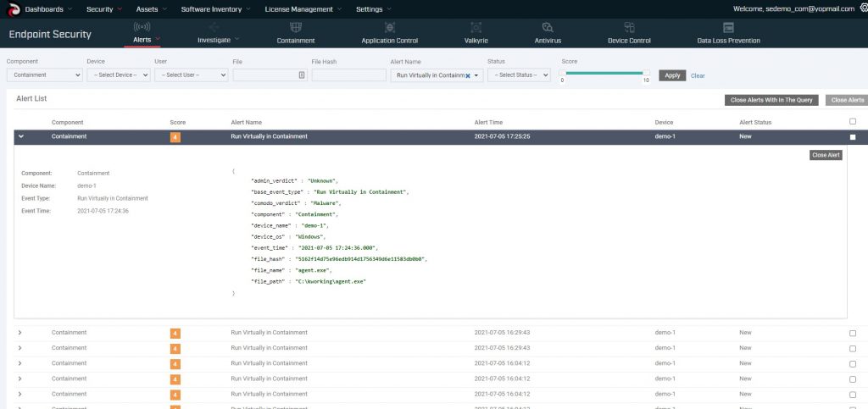This screenshot has width=868, height=409.
Task: Click the Close Alert button in details
Action: pyautogui.click(x=826, y=155)
